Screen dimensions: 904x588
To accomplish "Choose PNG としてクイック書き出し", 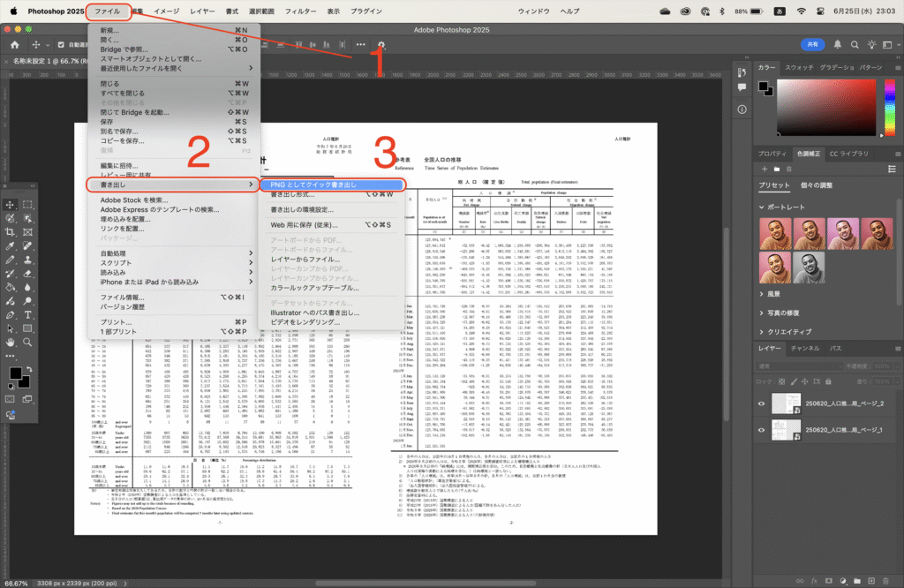I will pos(332,185).
